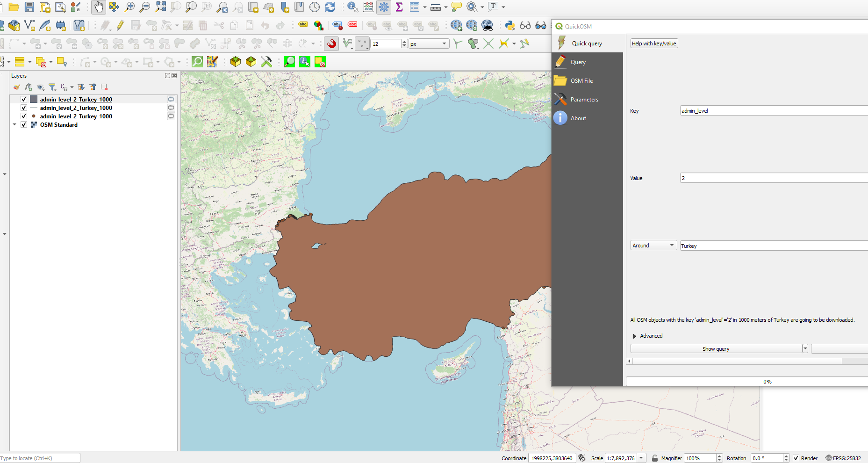Click the Toggle Editing pencil icon

(x=120, y=25)
